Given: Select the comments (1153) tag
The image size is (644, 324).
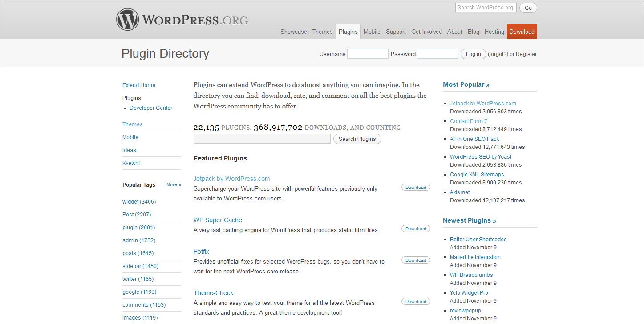Looking at the screenshot, I should point(144,305).
